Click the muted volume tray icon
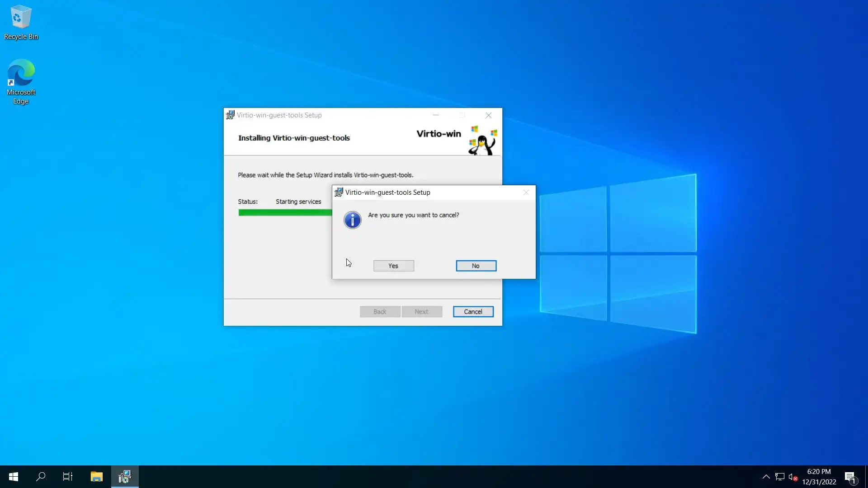Viewport: 868px width, 488px height. [793, 477]
